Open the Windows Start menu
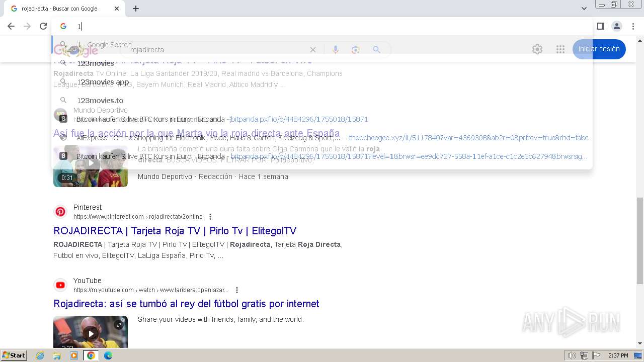 14,355
